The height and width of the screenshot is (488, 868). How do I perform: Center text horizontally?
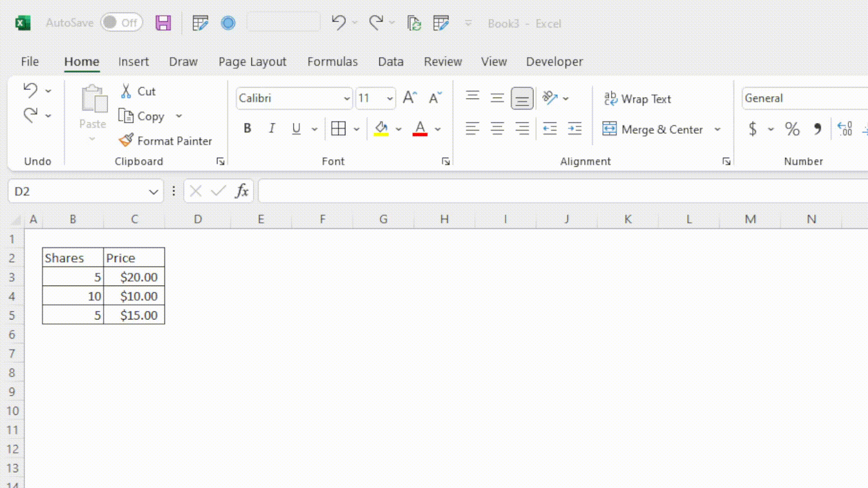click(497, 129)
